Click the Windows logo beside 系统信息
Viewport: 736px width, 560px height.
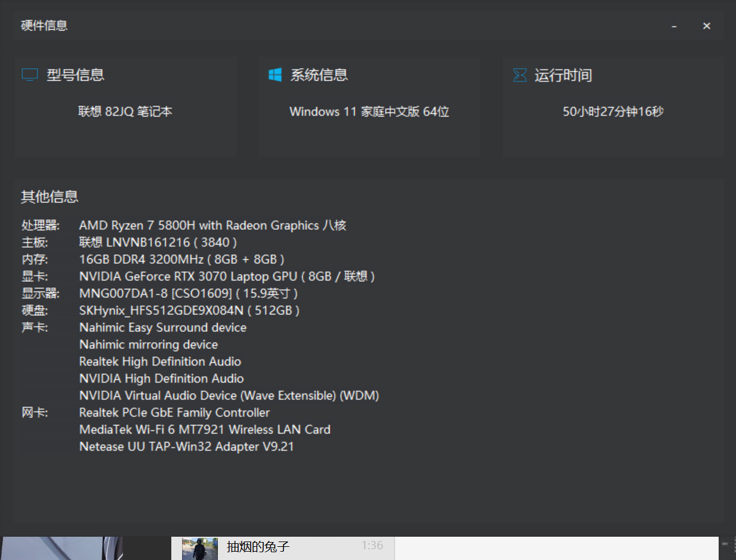point(275,75)
